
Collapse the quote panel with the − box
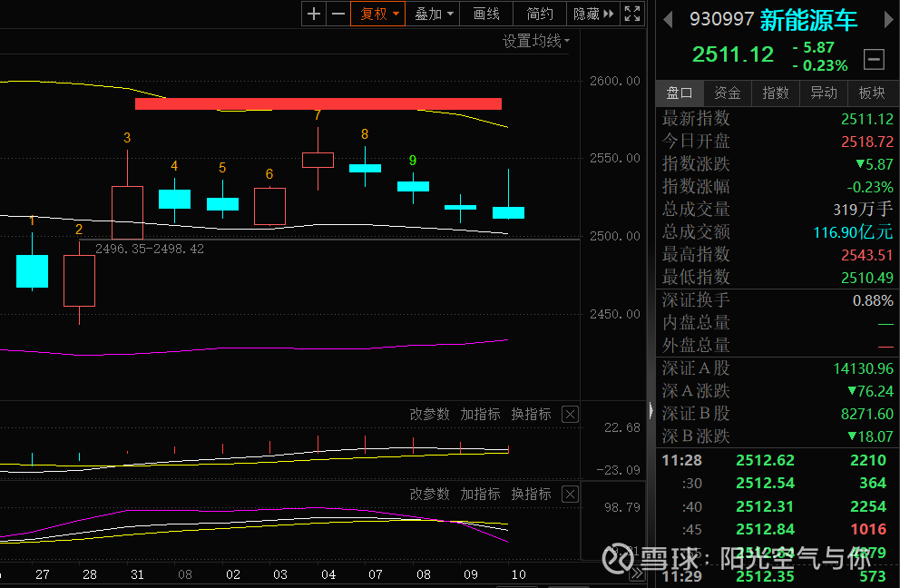[873, 59]
